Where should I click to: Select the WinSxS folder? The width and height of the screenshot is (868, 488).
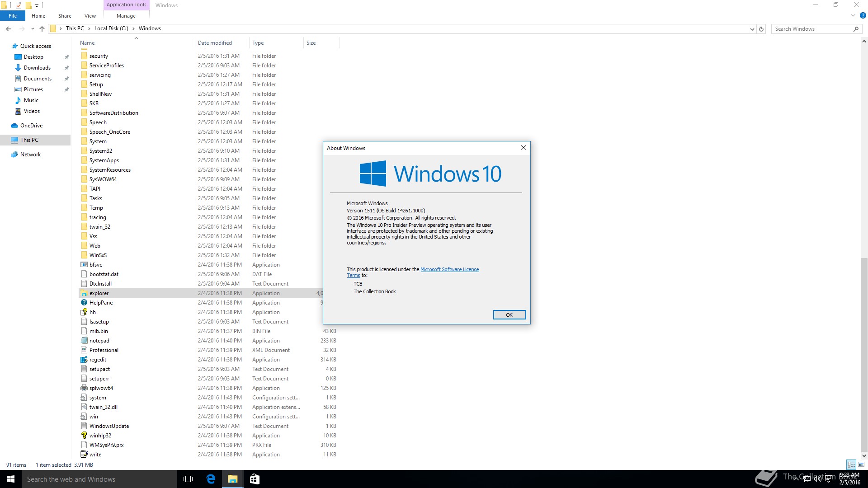[98, 255]
